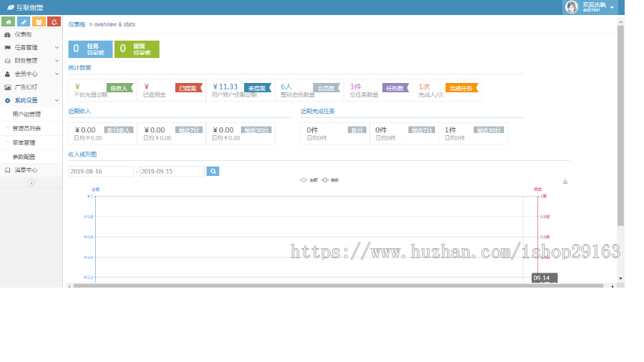Image resolution: width=644 pixels, height=362 pixels.
Task: Click the 任务管理 flag icon
Action: pyautogui.click(x=7, y=48)
